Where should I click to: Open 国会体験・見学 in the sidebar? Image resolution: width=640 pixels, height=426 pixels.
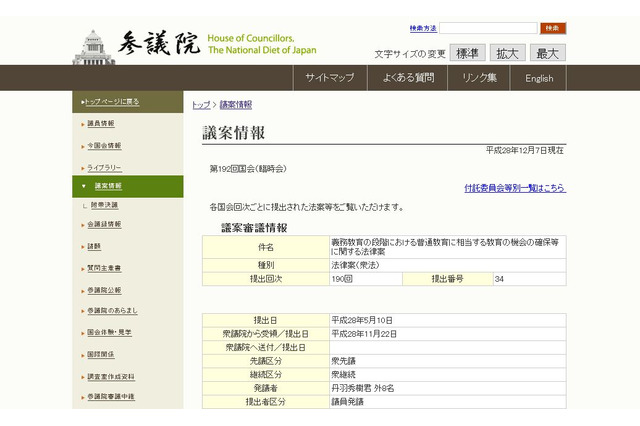coord(109,332)
